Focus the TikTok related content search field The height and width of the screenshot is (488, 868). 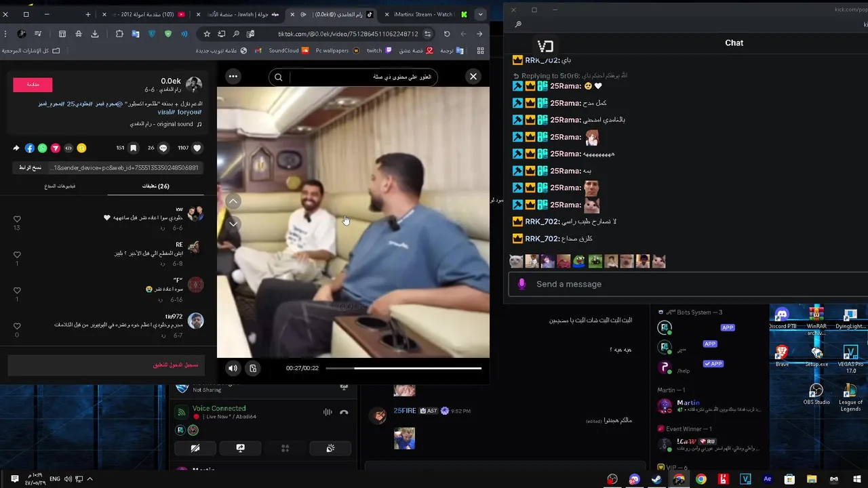363,77
